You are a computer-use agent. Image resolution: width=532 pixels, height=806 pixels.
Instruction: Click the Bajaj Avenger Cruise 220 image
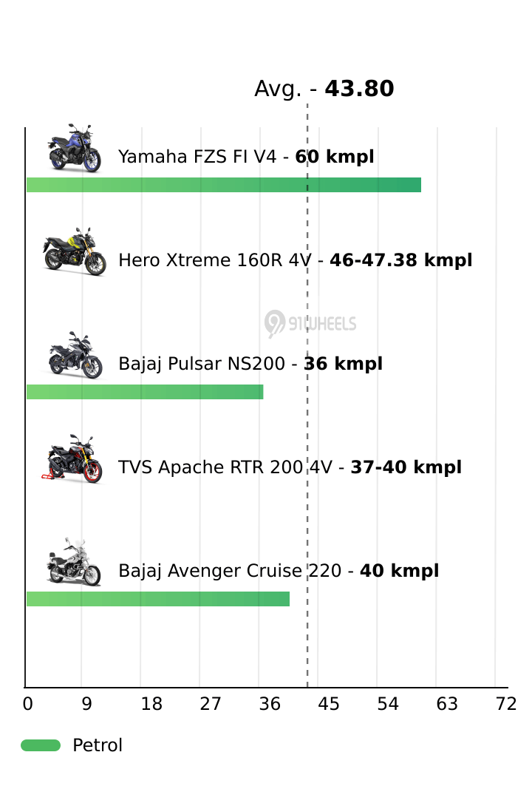[73, 563]
